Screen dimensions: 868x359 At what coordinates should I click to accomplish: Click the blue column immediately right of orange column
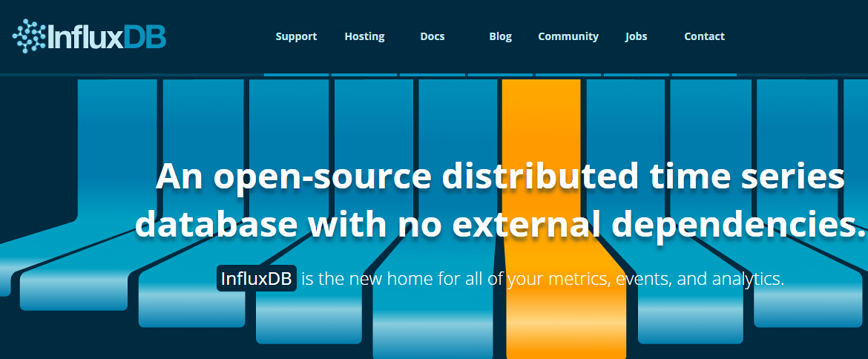coord(625,119)
